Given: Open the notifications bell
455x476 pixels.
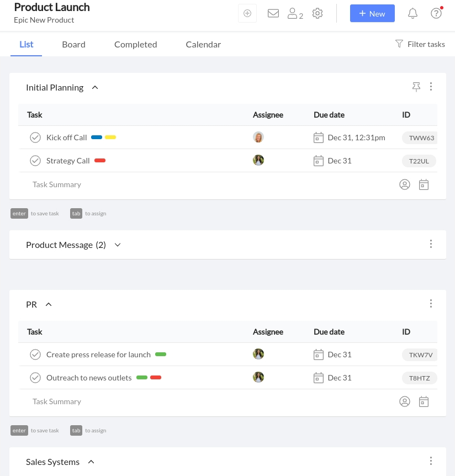Looking at the screenshot, I should (x=412, y=13).
